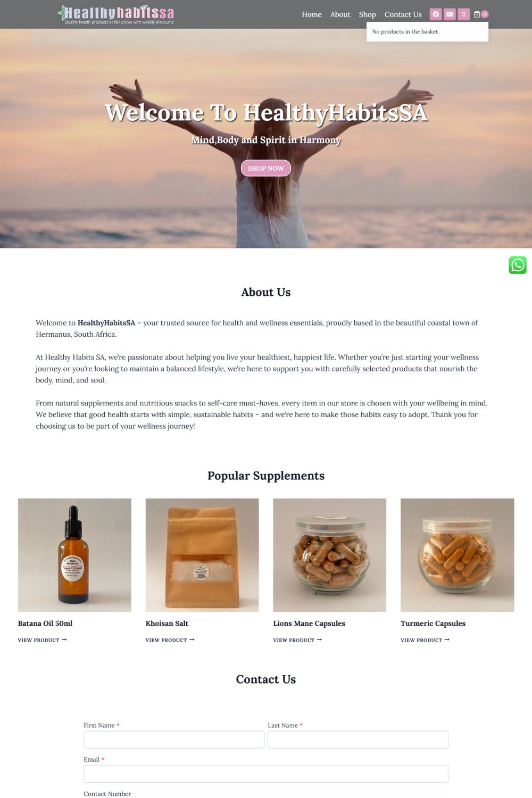Open the About menu item

coord(340,14)
